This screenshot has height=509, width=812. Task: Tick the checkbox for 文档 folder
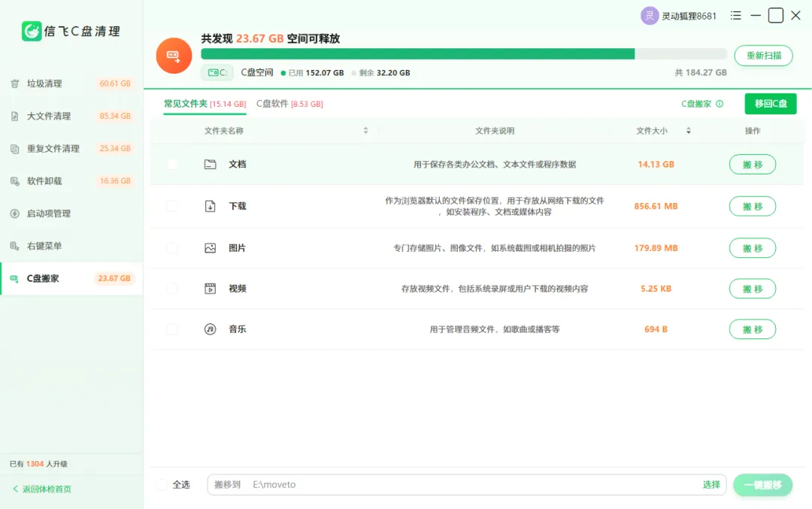coord(172,164)
